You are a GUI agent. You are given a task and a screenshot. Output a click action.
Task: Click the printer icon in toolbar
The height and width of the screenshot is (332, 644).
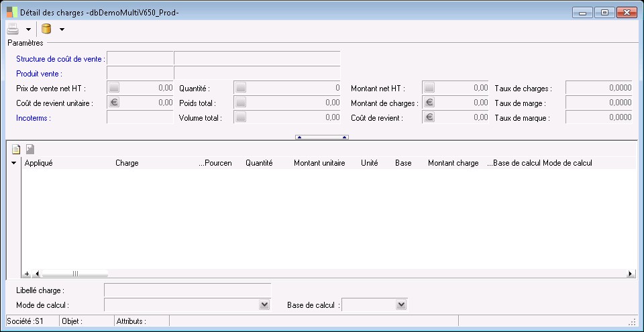[x=13, y=29]
